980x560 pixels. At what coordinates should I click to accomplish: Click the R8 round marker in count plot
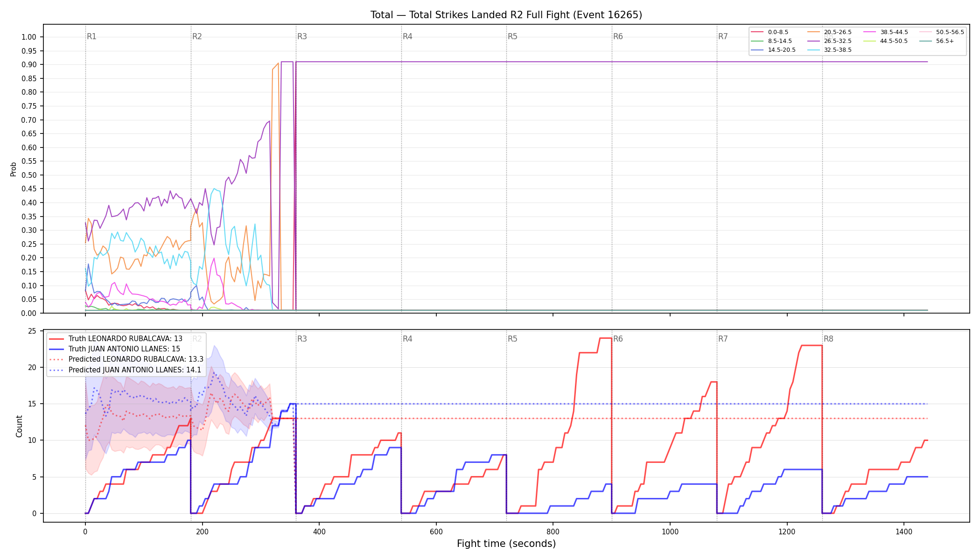click(x=828, y=339)
